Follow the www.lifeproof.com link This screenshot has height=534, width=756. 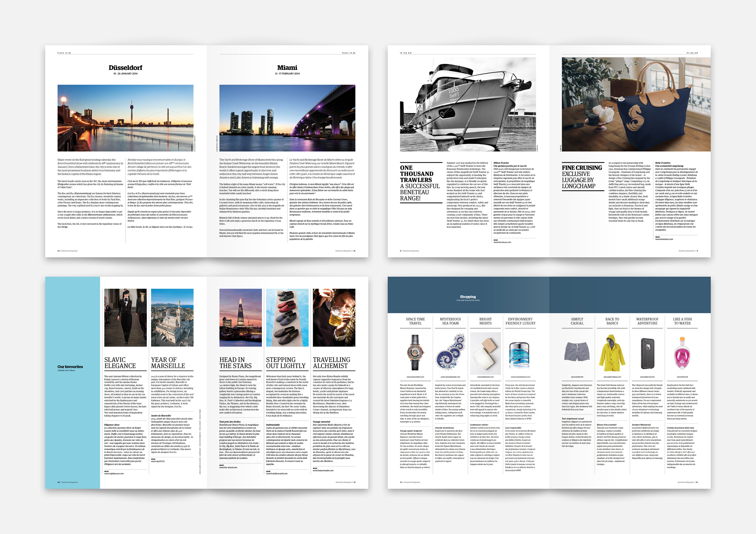[647, 377]
